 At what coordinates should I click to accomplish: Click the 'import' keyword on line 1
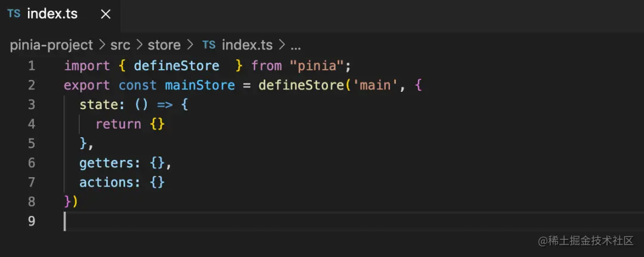click(87, 66)
